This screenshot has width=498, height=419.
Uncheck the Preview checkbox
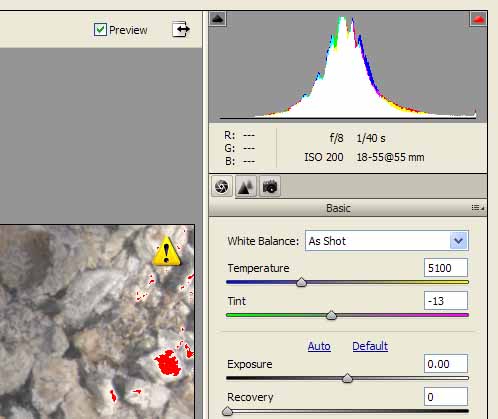[x=100, y=30]
